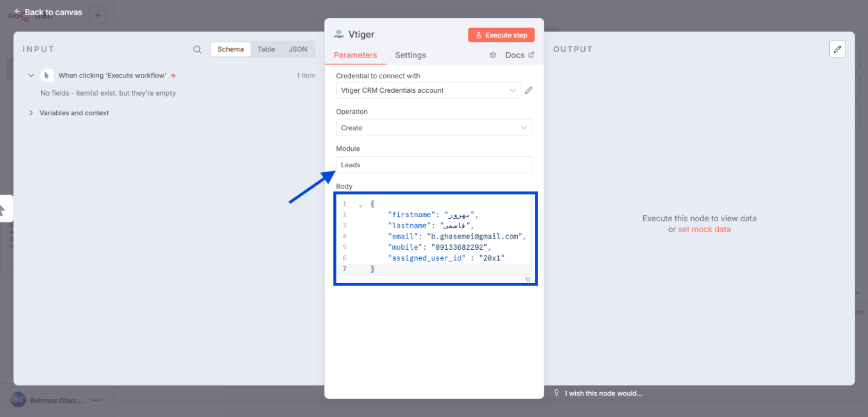Click the edit output pencil icon
The image size is (868, 417).
(x=837, y=50)
